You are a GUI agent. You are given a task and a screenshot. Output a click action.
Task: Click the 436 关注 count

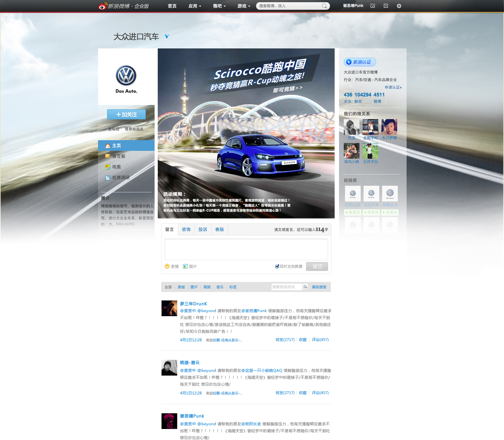coord(348,97)
